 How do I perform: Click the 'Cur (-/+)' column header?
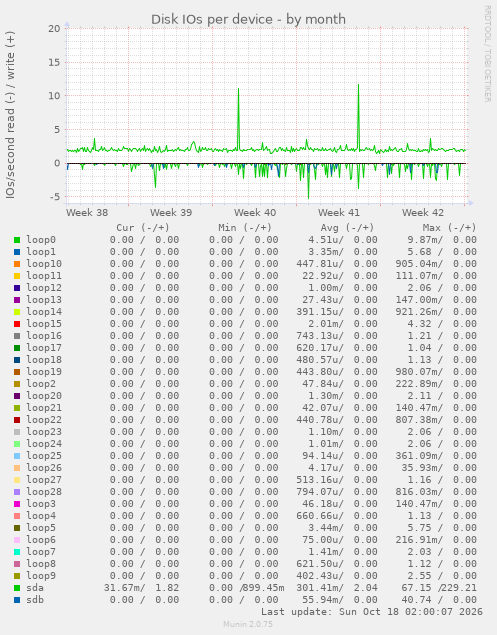(143, 228)
